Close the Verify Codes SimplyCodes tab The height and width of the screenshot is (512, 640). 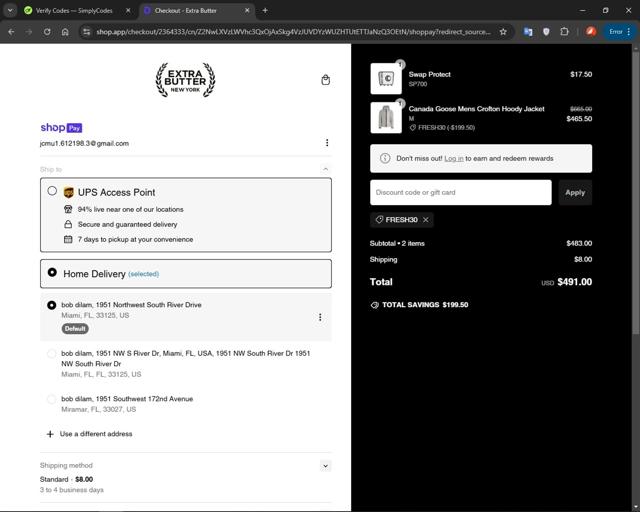[128, 11]
